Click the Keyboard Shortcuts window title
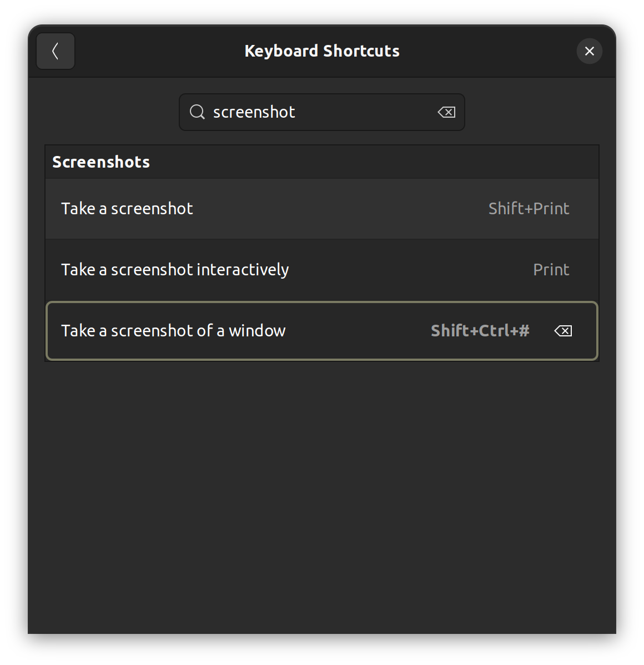 coord(322,51)
